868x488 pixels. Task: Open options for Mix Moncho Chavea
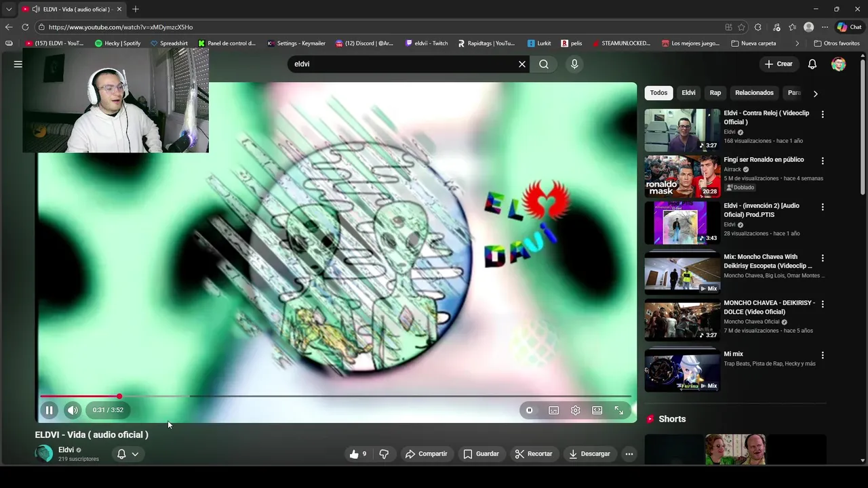point(823,258)
